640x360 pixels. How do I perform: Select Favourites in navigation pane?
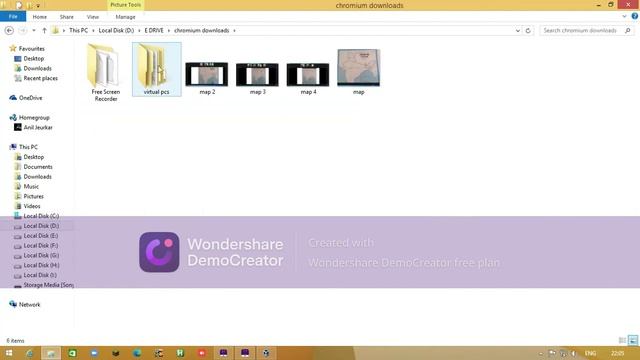coord(27,49)
